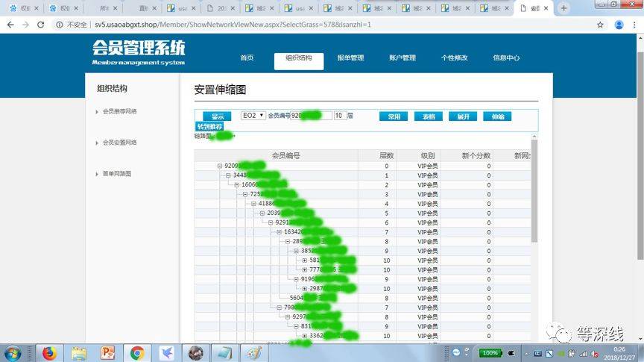644x362 pixels.
Task: Click the browser back arrow
Action: 10,25
